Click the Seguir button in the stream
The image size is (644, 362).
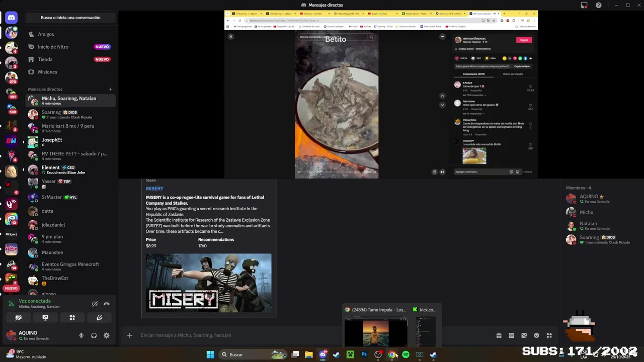click(524, 40)
